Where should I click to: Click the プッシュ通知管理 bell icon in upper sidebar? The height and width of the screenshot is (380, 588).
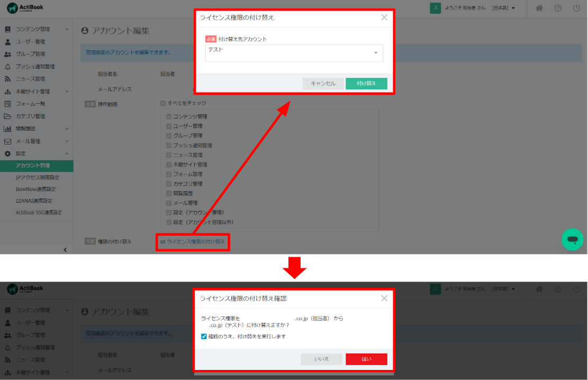7,66
